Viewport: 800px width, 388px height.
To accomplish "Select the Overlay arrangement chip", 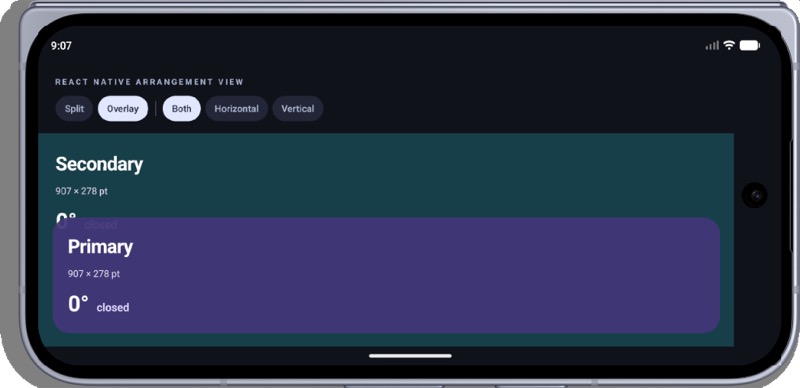I will [x=123, y=109].
